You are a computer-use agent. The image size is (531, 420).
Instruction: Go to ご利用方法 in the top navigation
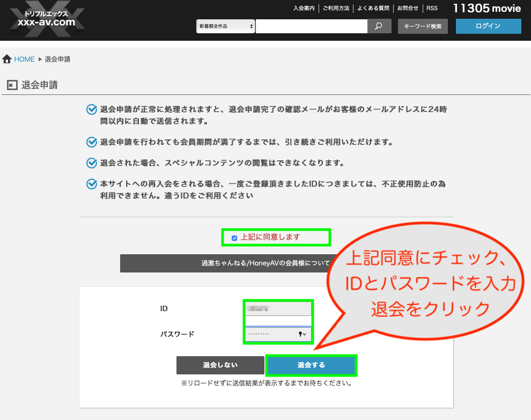point(336,9)
